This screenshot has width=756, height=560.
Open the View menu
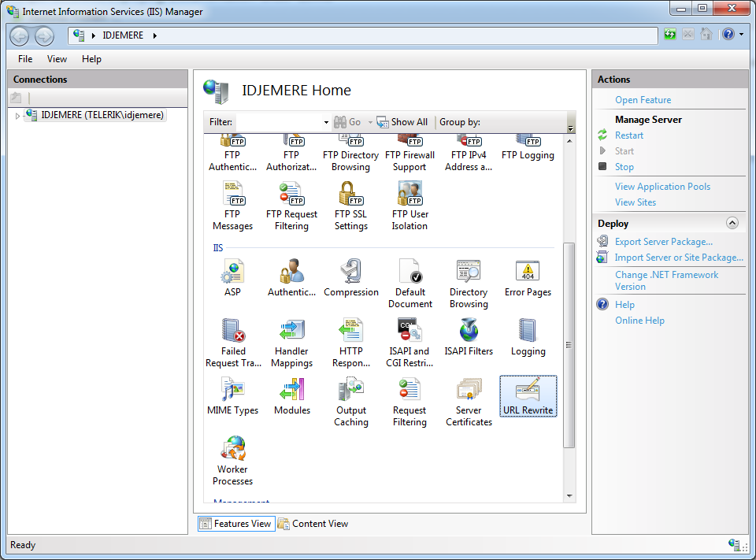(57, 59)
